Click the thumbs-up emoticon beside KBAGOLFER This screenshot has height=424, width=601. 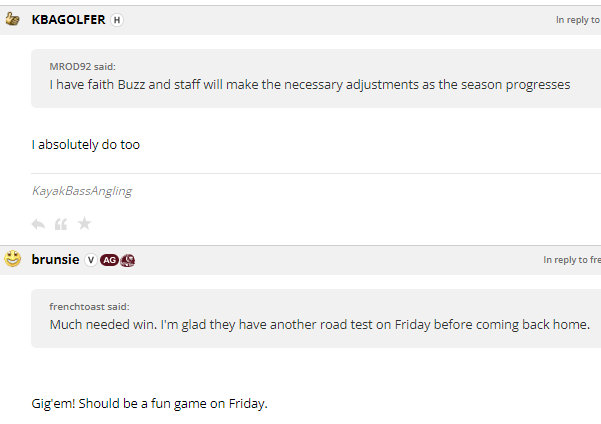[13, 19]
